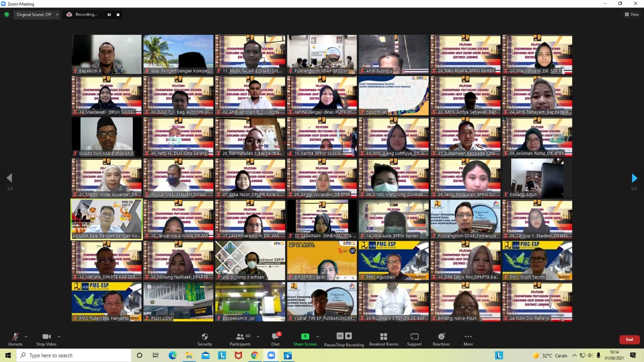Click the red End meeting button

click(629, 339)
